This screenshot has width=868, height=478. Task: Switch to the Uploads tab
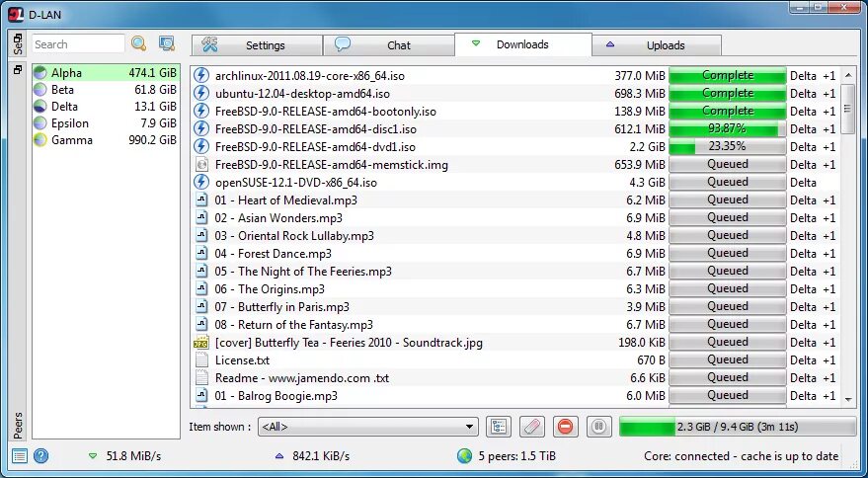point(657,45)
